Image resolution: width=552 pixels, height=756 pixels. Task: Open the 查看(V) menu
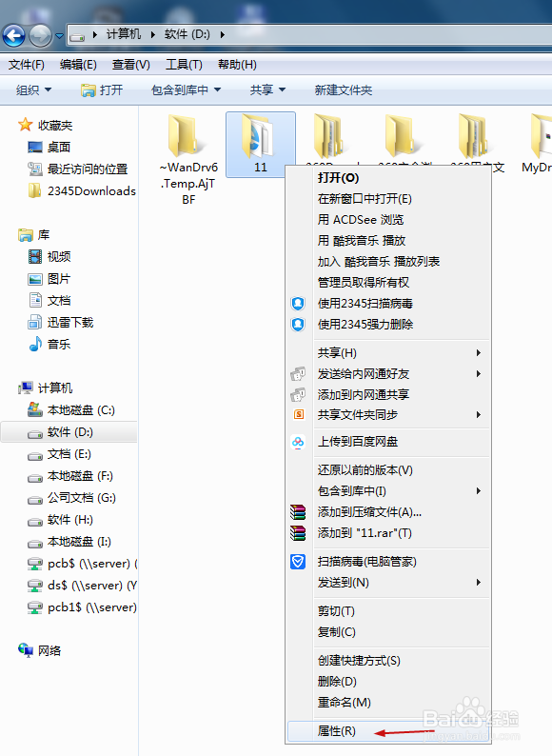(x=131, y=64)
